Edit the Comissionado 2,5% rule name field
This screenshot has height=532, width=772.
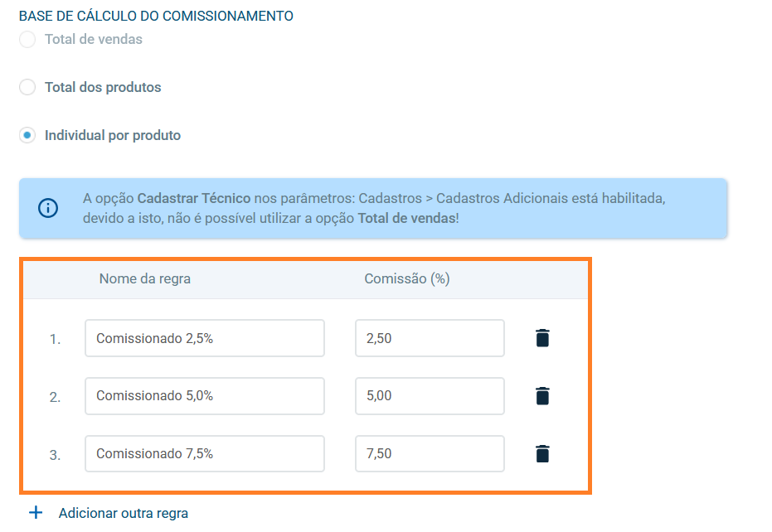204,338
